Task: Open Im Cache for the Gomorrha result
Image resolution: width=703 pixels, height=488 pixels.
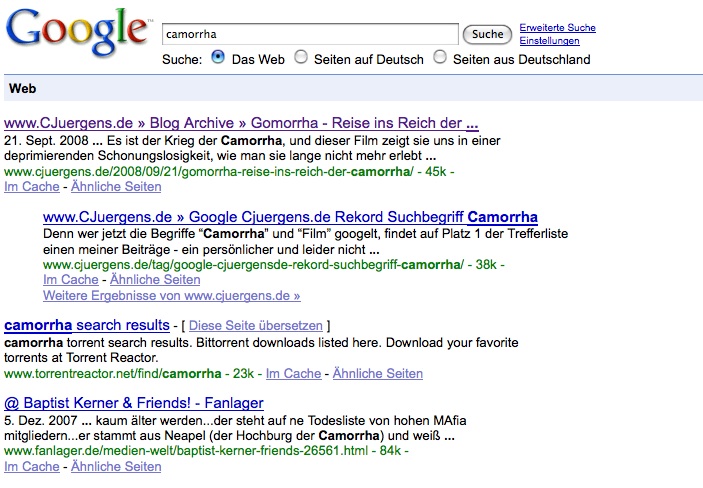Action: point(31,187)
